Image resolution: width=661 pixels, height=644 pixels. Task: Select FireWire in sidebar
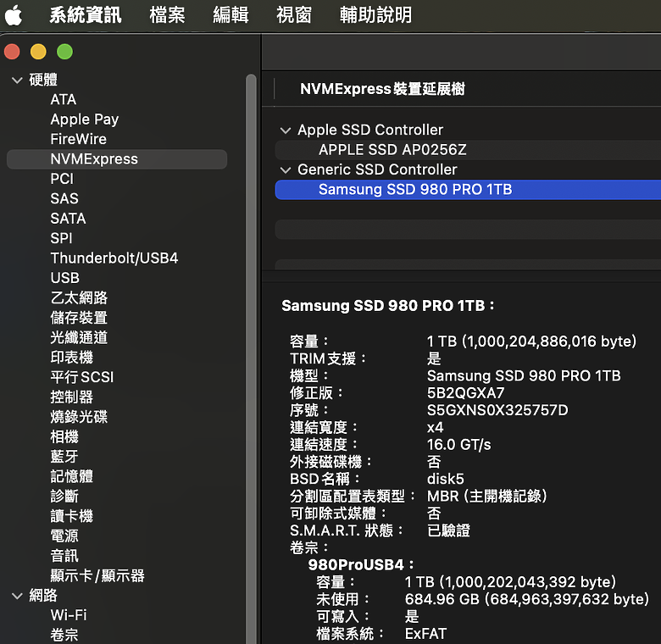click(x=79, y=139)
